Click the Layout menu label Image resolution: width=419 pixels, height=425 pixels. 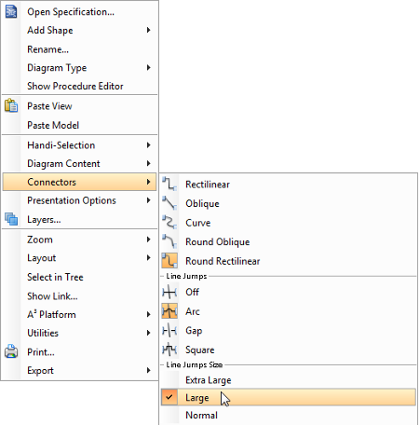pos(42,258)
